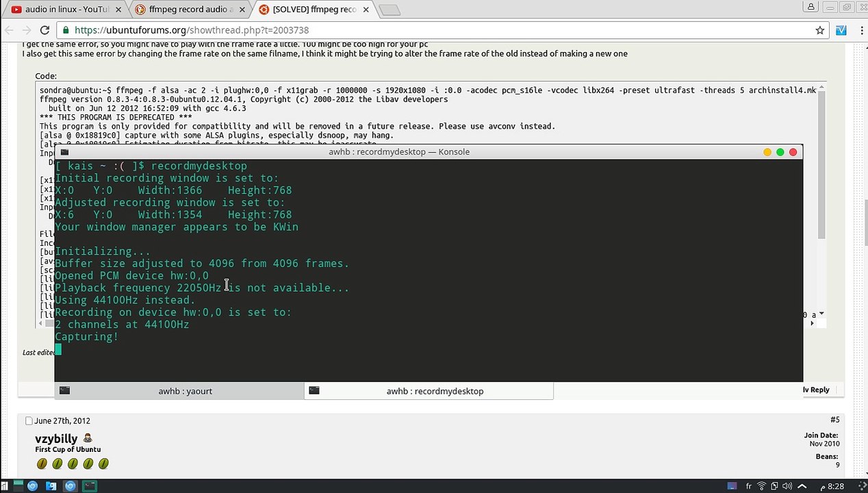The height and width of the screenshot is (493, 868).
Task: Open the blue V browser extension
Action: click(x=841, y=30)
